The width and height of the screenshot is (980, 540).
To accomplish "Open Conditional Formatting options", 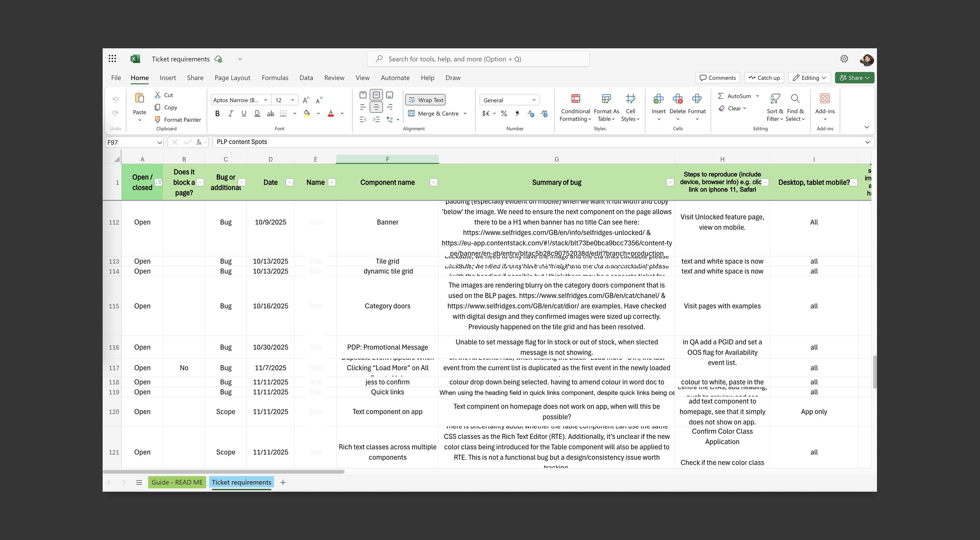I will pyautogui.click(x=575, y=108).
